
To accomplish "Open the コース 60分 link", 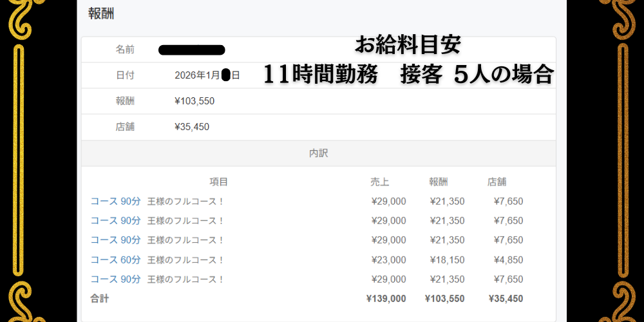I will [115, 260].
